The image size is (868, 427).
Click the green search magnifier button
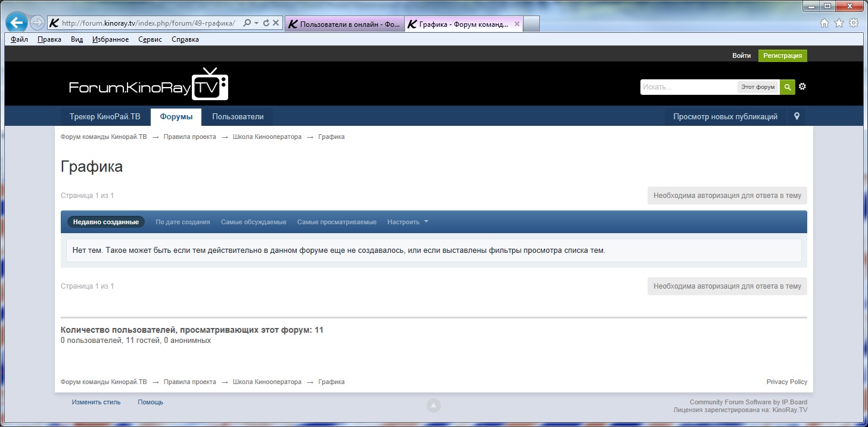click(788, 87)
